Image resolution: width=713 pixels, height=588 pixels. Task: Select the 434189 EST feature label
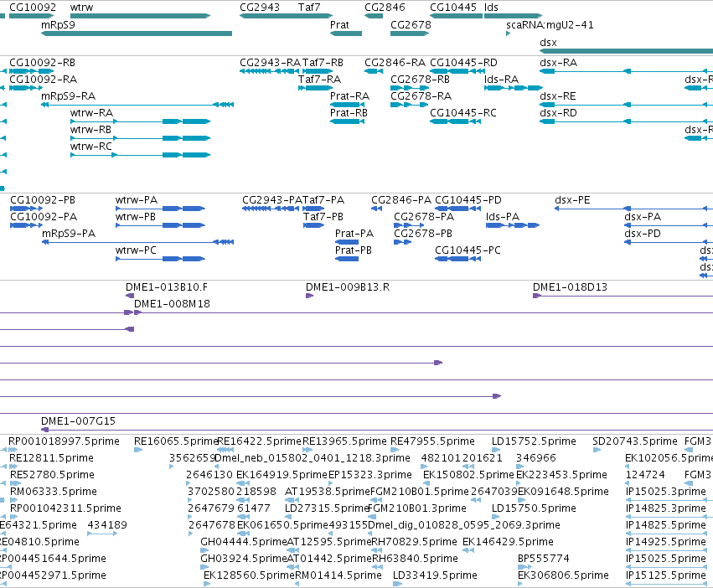pyautogui.click(x=107, y=525)
